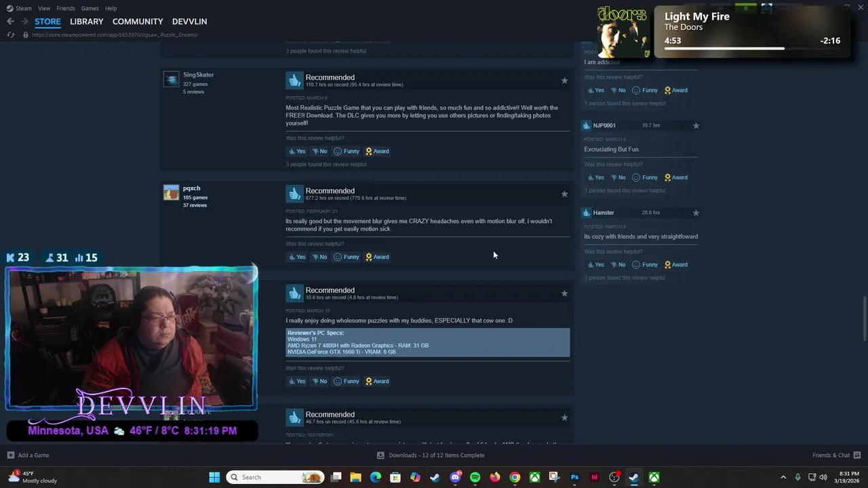Open the Help menu

coord(111,8)
